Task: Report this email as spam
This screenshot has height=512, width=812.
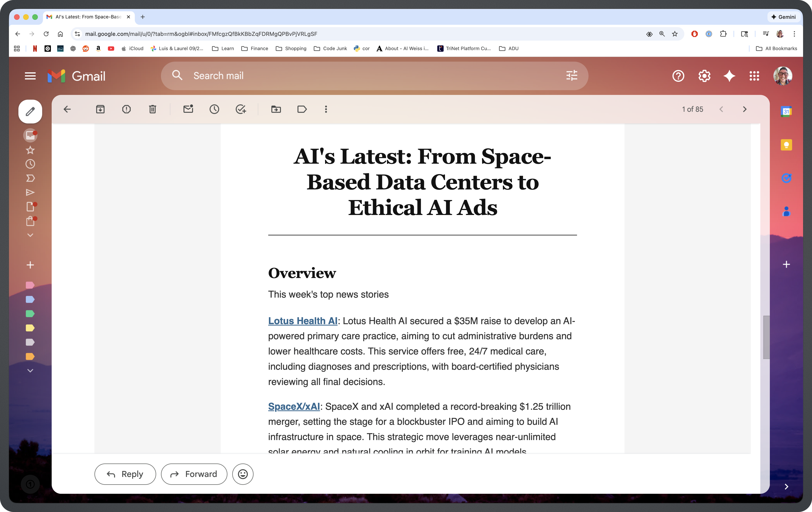Action: coord(126,109)
